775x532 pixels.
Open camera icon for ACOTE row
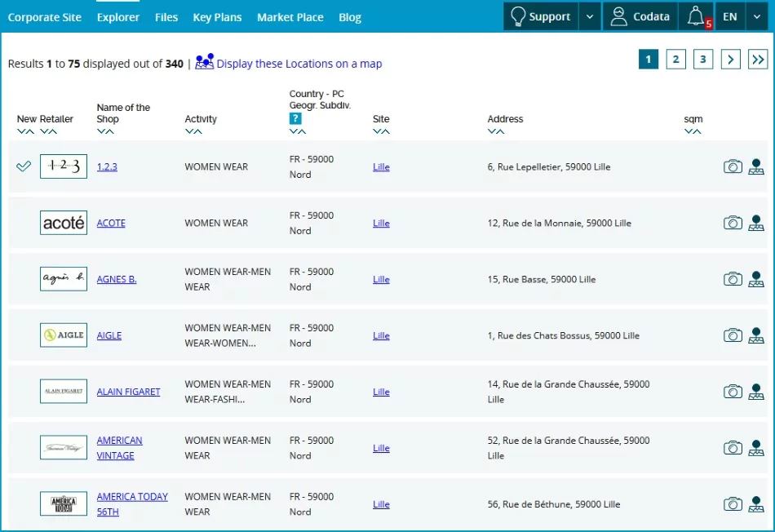pos(733,223)
